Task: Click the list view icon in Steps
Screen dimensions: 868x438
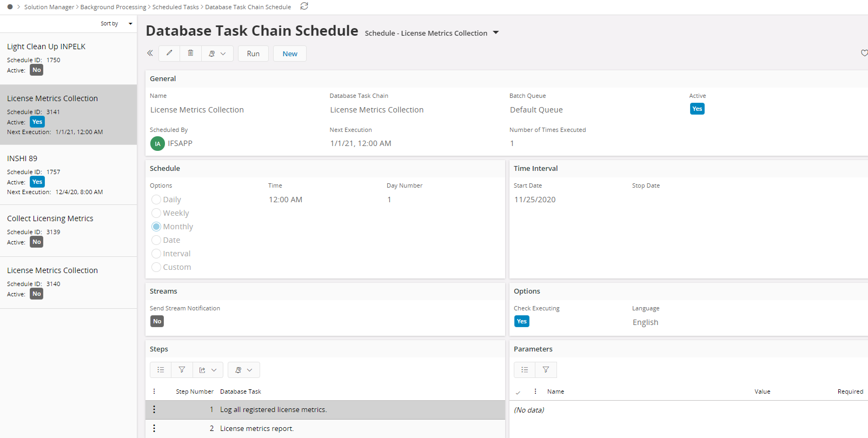Action: 161,370
